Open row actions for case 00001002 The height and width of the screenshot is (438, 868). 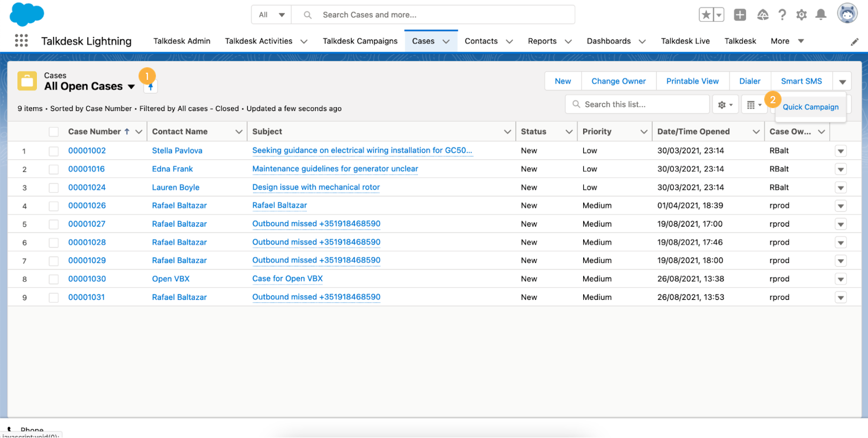click(841, 151)
